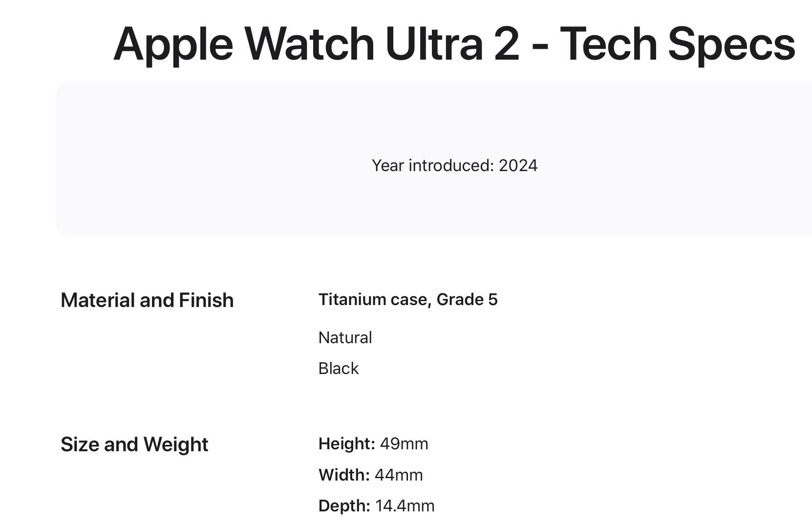Click the word Finish in the section heading
812x528 pixels.
pyautogui.click(x=206, y=300)
